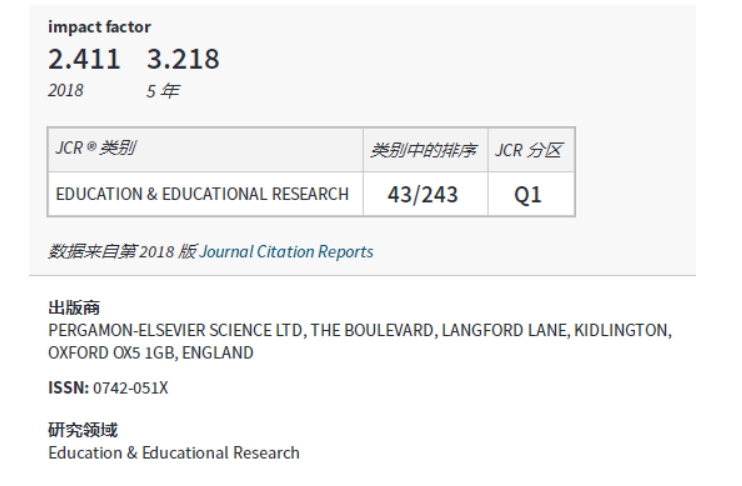The height and width of the screenshot is (486, 742).
Task: Click the '数据来自第 2018 版' source note text
Action: [122, 251]
